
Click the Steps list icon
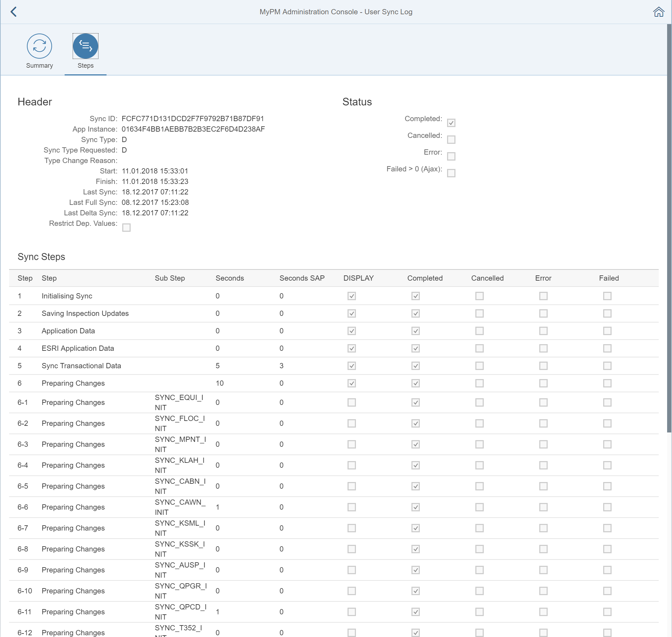86,46
